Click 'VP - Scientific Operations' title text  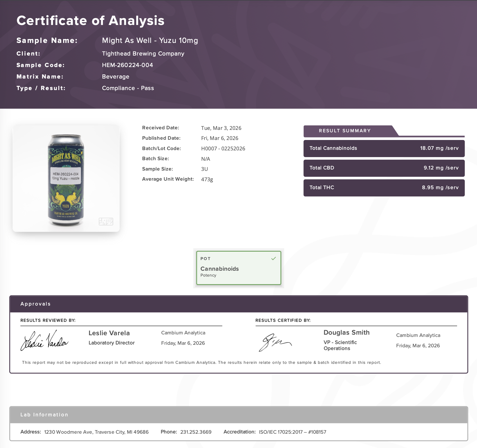click(340, 345)
